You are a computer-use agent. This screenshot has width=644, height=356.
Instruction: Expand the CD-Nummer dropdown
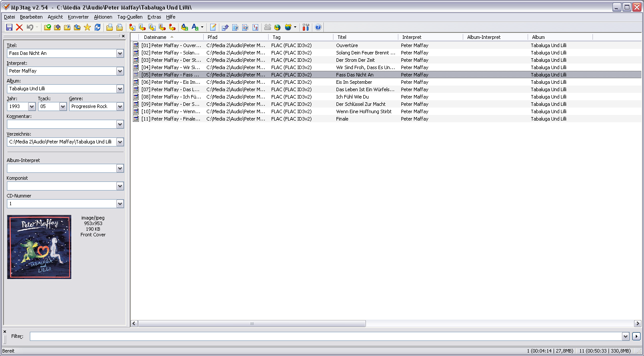120,203
